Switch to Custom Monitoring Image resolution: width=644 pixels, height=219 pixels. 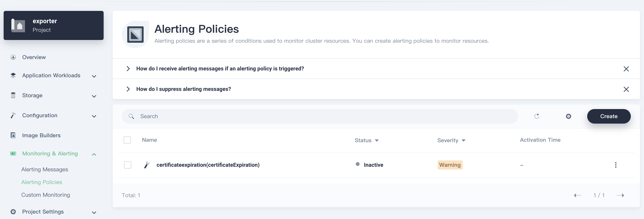tap(45, 195)
